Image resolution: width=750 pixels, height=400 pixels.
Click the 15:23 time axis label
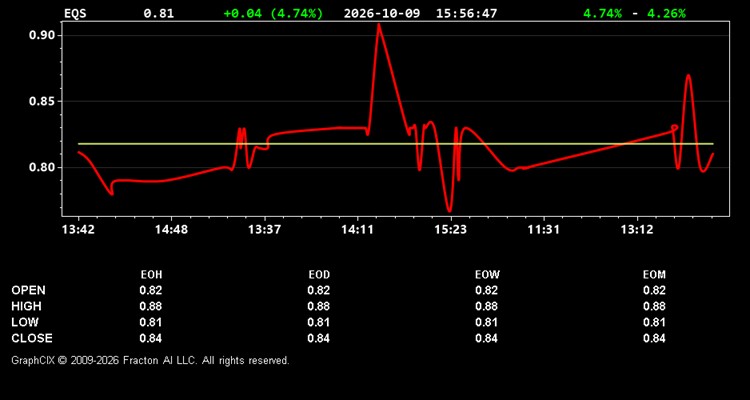click(451, 230)
